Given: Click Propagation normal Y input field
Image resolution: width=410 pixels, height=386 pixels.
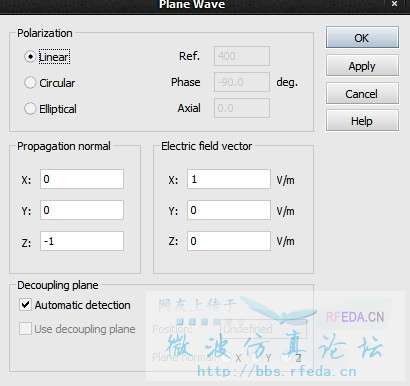Looking at the screenshot, I should [x=82, y=210].
